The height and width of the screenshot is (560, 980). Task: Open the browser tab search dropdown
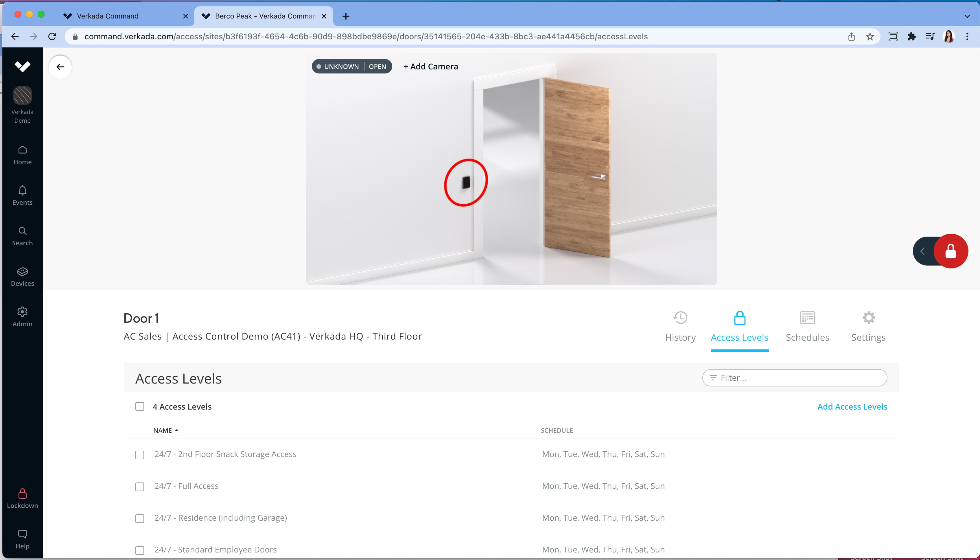pyautogui.click(x=967, y=16)
